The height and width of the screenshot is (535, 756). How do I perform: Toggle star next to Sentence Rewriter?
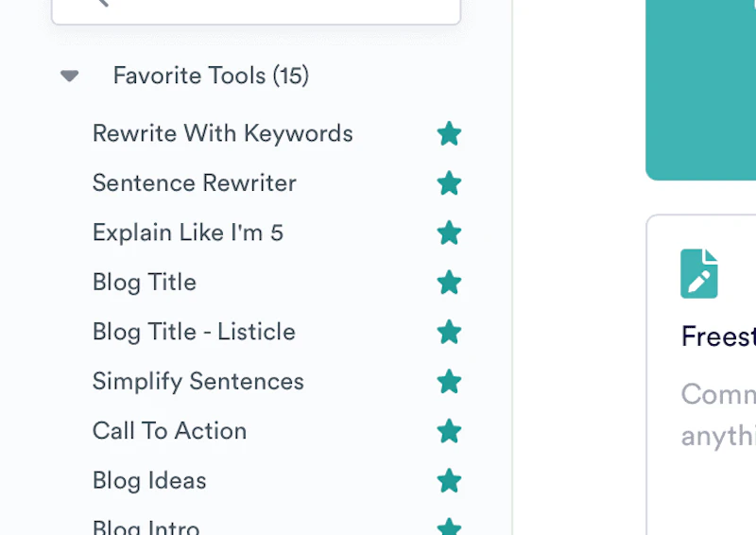pyautogui.click(x=449, y=183)
